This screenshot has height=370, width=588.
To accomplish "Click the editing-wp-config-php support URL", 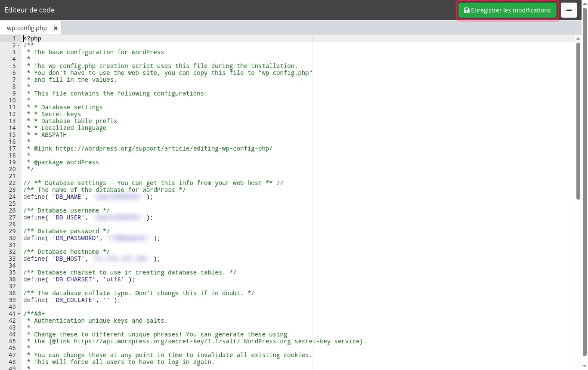I will coord(164,148).
